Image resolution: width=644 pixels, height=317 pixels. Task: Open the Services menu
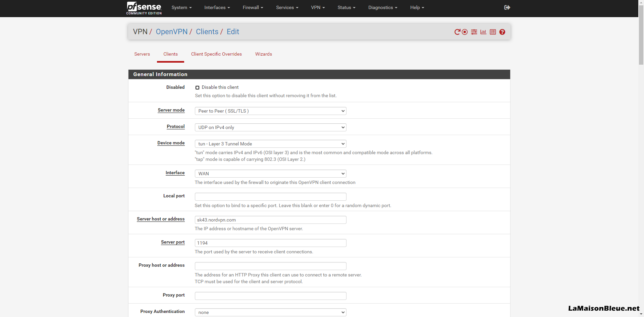(287, 7)
